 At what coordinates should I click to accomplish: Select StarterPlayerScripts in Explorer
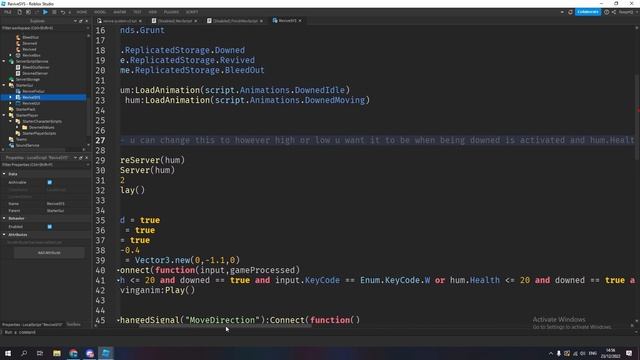click(39, 133)
